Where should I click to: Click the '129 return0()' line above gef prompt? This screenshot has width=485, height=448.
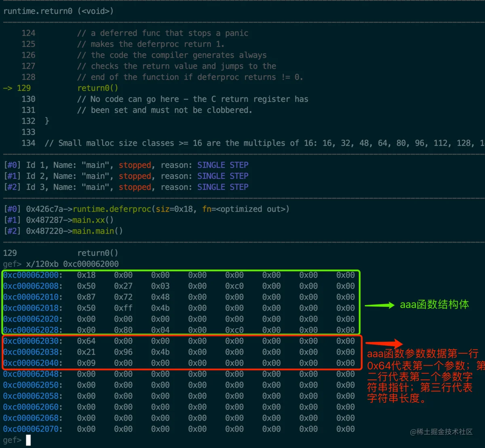click(x=61, y=253)
